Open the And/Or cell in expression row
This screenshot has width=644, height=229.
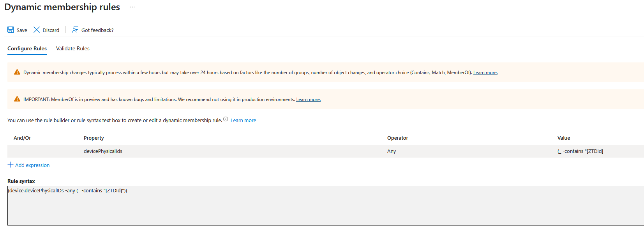[x=43, y=151]
